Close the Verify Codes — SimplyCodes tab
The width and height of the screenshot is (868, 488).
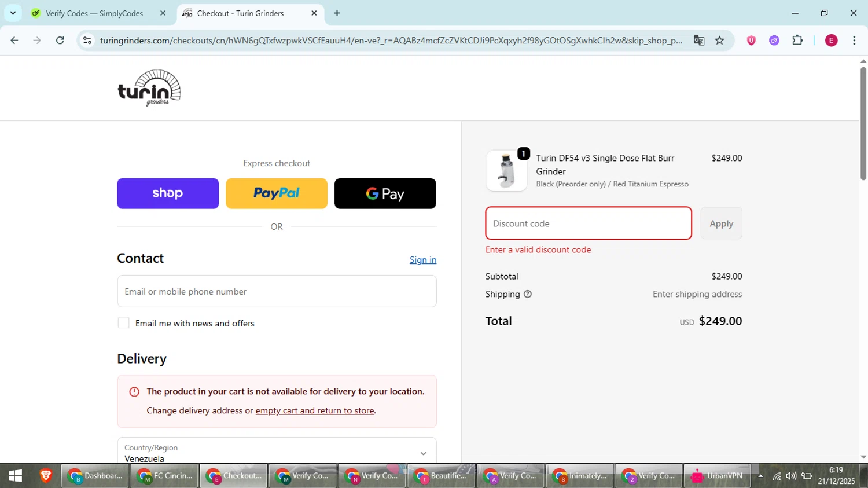coord(163,13)
